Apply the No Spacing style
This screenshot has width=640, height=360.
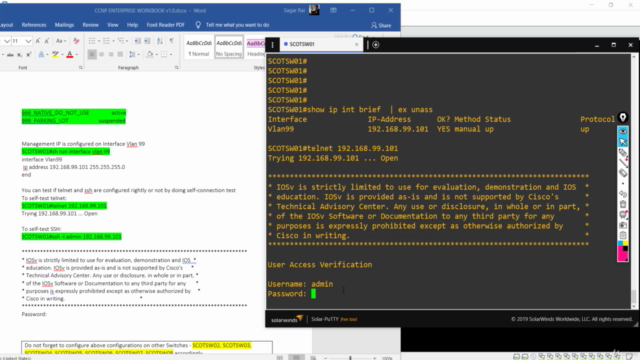click(229, 47)
